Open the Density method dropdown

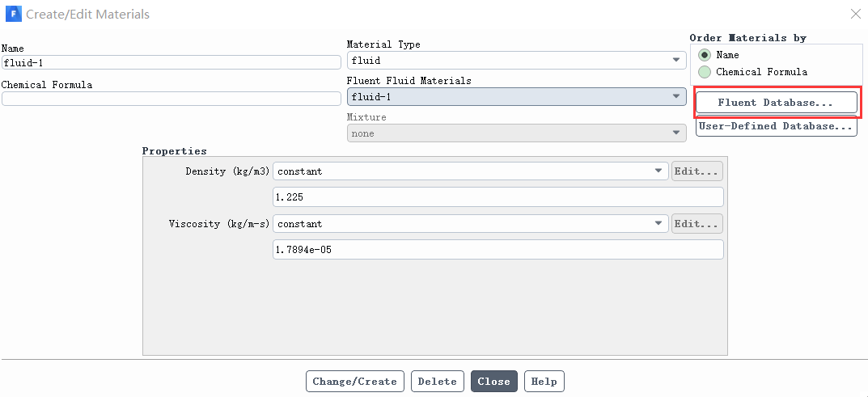coord(471,171)
